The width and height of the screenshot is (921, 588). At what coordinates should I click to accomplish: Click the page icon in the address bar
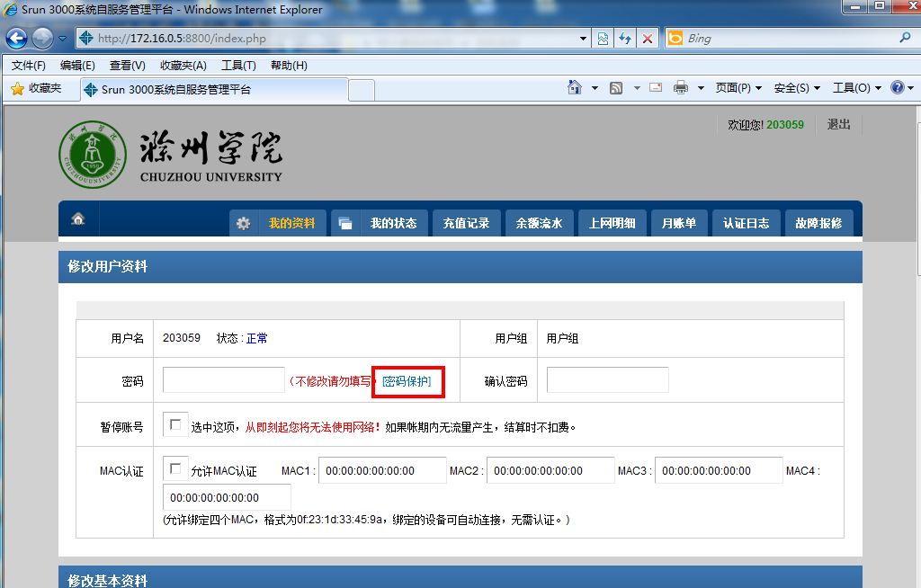tap(86, 38)
